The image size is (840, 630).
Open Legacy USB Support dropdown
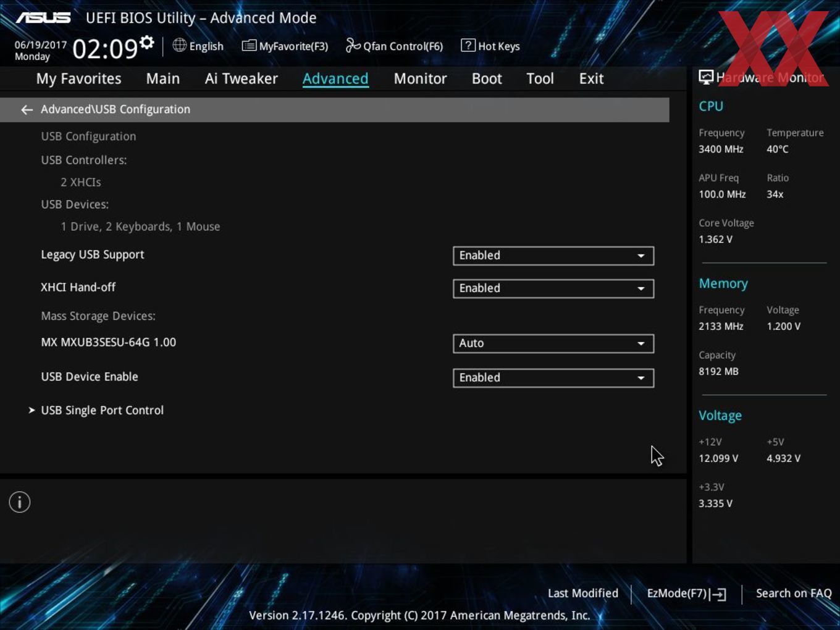click(553, 256)
